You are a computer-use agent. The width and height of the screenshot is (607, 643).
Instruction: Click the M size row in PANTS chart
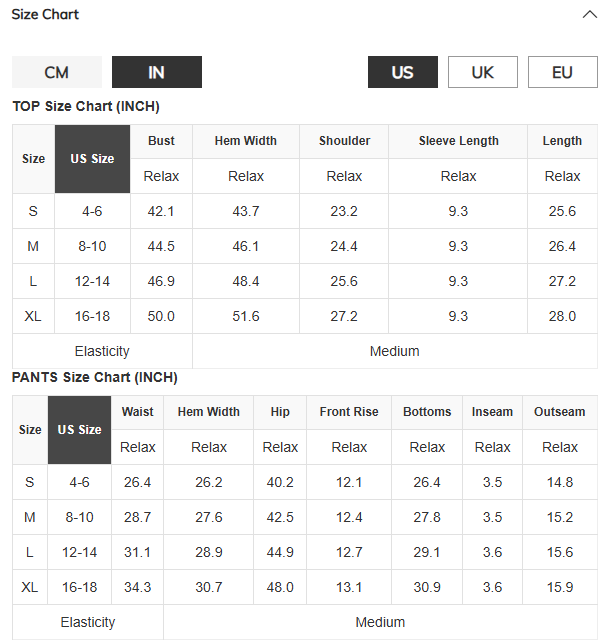click(x=305, y=517)
